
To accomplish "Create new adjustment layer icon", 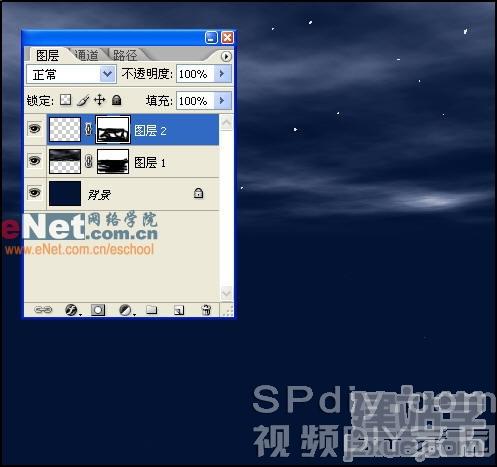I will click(x=126, y=310).
